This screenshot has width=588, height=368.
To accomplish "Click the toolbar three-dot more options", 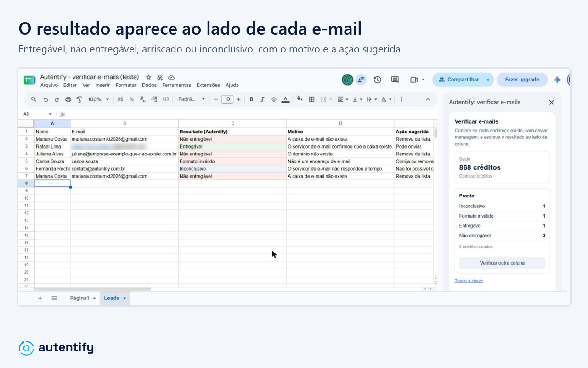I will [401, 99].
